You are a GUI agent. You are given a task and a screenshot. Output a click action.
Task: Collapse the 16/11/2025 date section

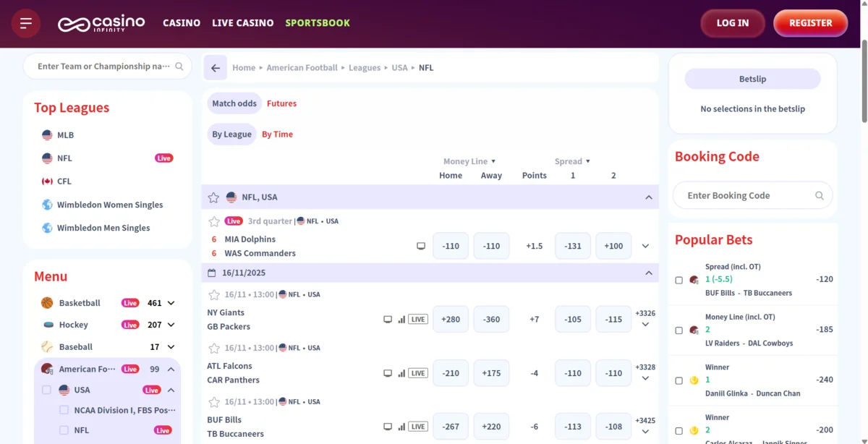point(648,273)
